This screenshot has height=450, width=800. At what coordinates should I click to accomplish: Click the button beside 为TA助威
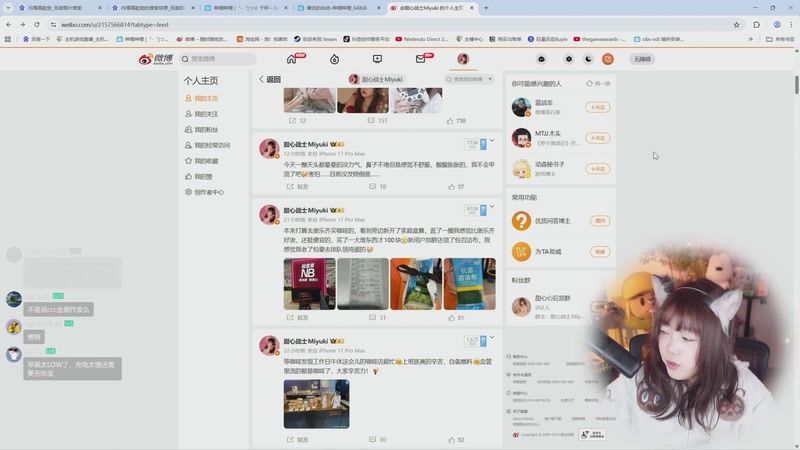pos(600,252)
